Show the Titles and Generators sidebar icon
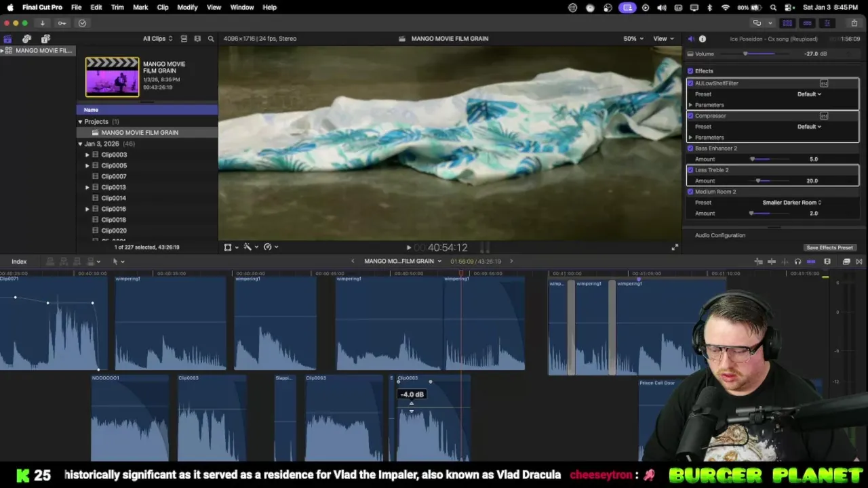 click(45, 39)
